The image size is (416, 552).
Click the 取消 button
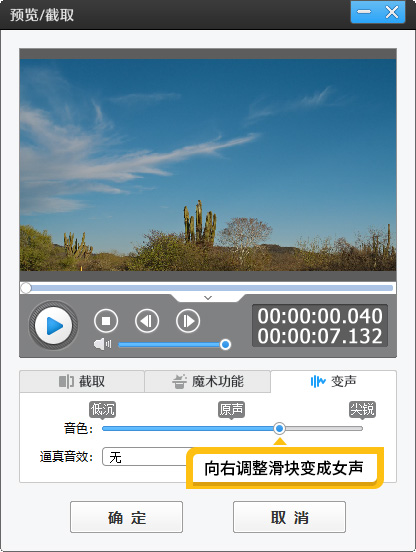(x=289, y=517)
